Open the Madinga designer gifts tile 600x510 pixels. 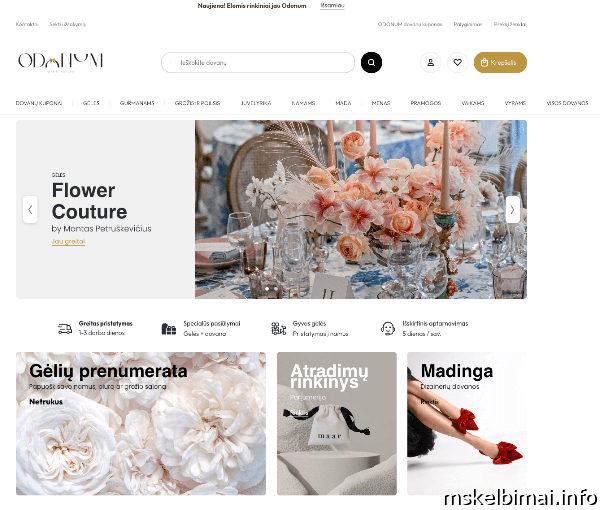coord(467,424)
